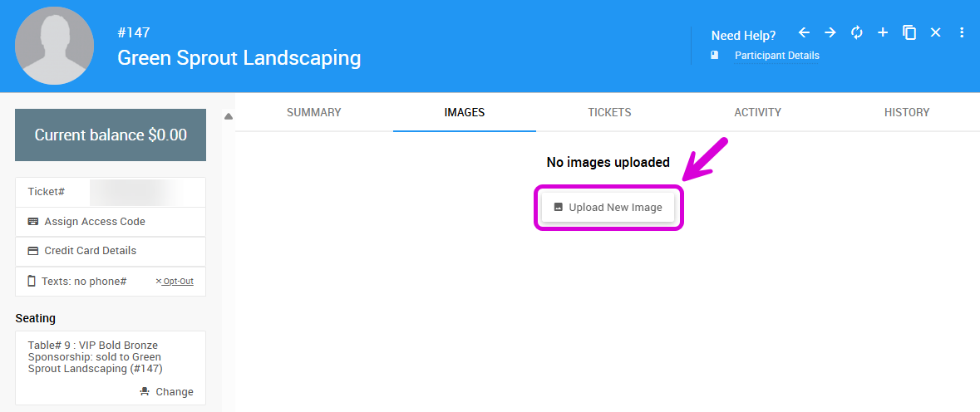The width and height of the screenshot is (980, 412).
Task: Open the three-dot more options menu
Action: (x=962, y=32)
